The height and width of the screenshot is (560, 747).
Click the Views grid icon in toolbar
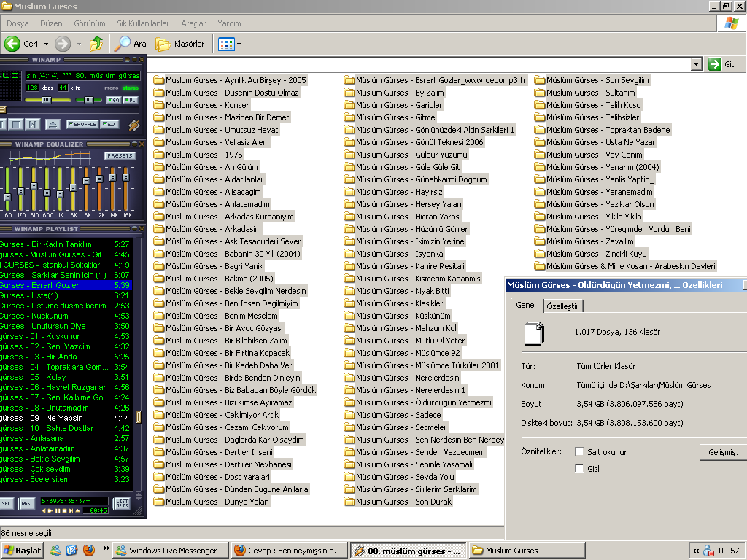(226, 44)
